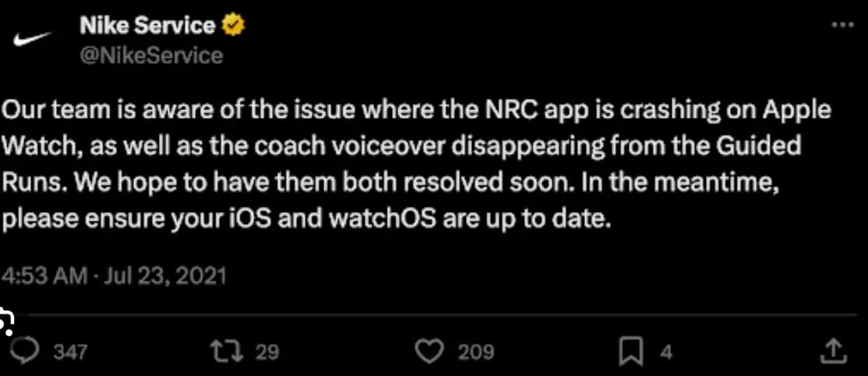This screenshot has width=868, height=376.
Task: Click the 29 reposts count
Action: click(266, 353)
